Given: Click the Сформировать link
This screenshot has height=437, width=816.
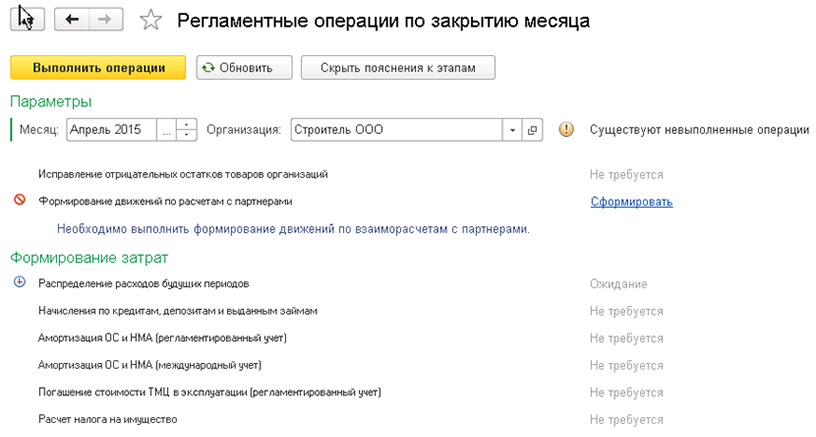Looking at the screenshot, I should (x=632, y=201).
